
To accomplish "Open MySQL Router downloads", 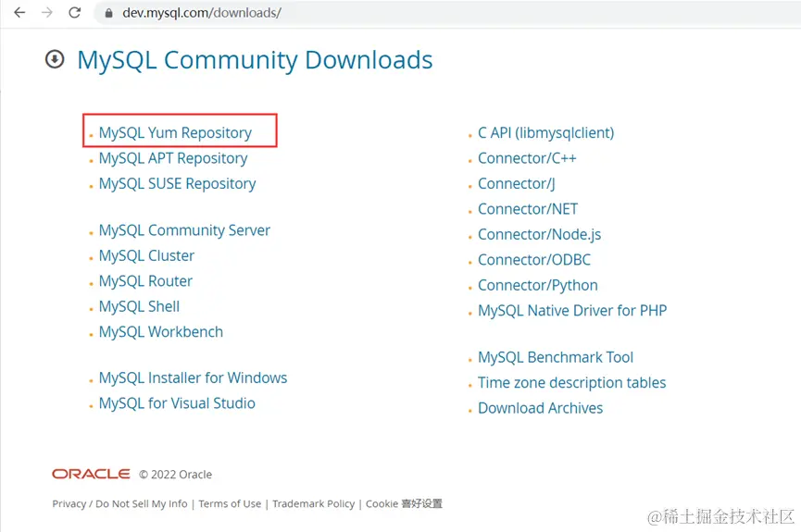I will [x=145, y=281].
